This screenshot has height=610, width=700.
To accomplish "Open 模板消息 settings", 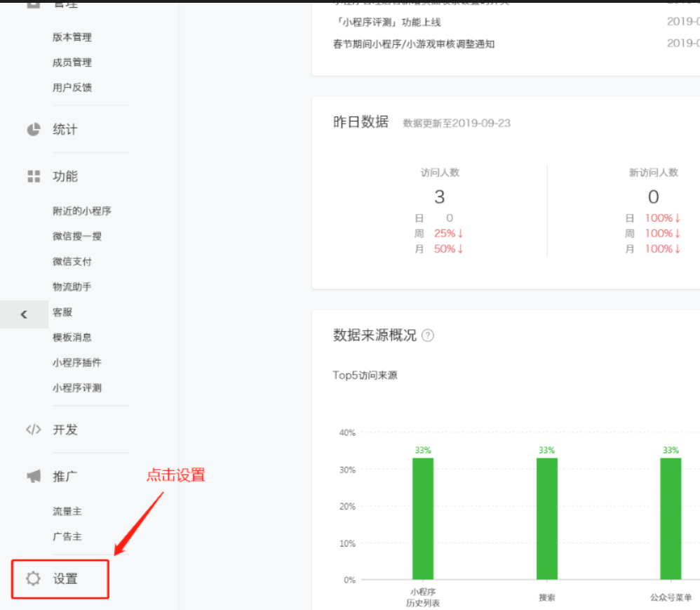I will pyautogui.click(x=72, y=337).
